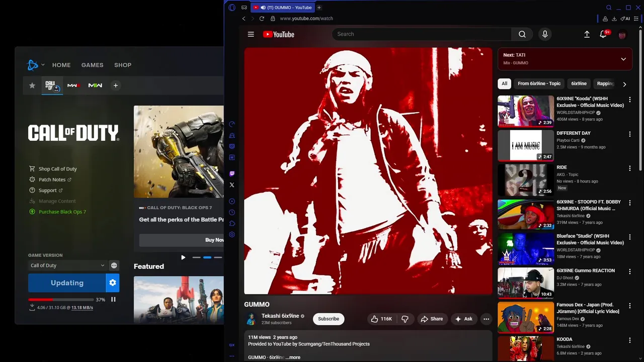
Task: Open Battle.net logo menu
Action: [33, 65]
